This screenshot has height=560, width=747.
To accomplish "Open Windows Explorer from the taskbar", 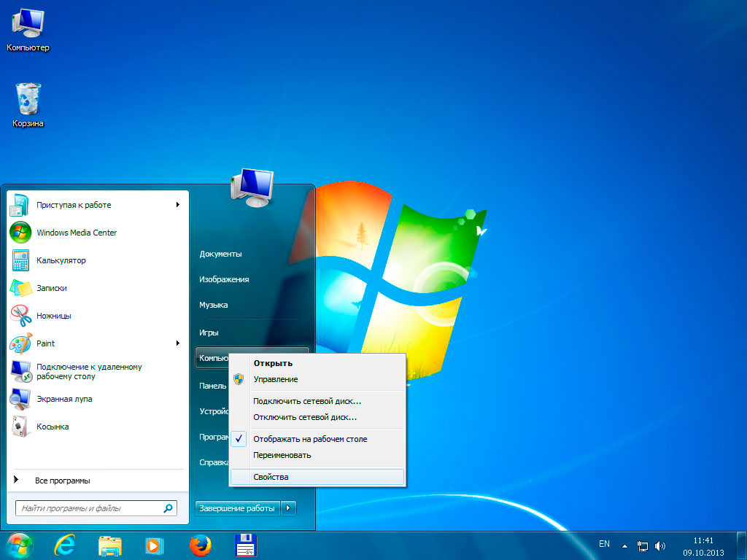I will 109,545.
